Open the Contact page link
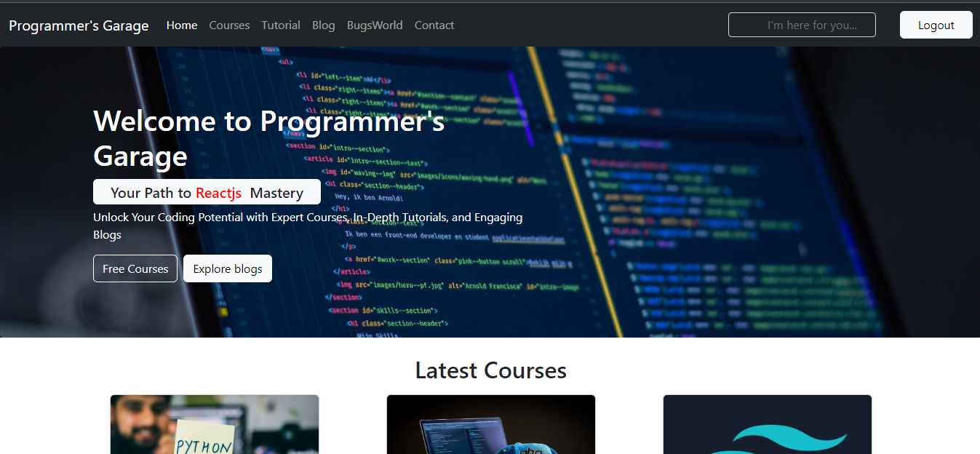 tap(434, 25)
